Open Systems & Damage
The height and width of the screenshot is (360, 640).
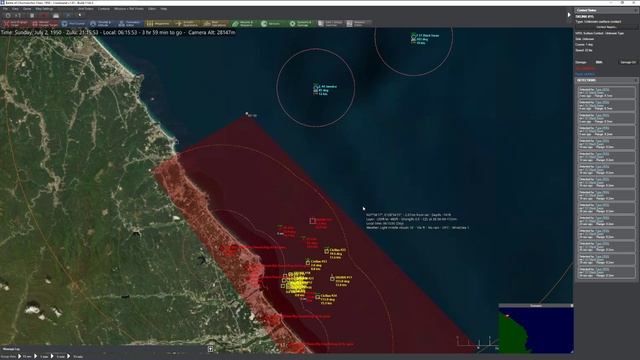click(301, 24)
